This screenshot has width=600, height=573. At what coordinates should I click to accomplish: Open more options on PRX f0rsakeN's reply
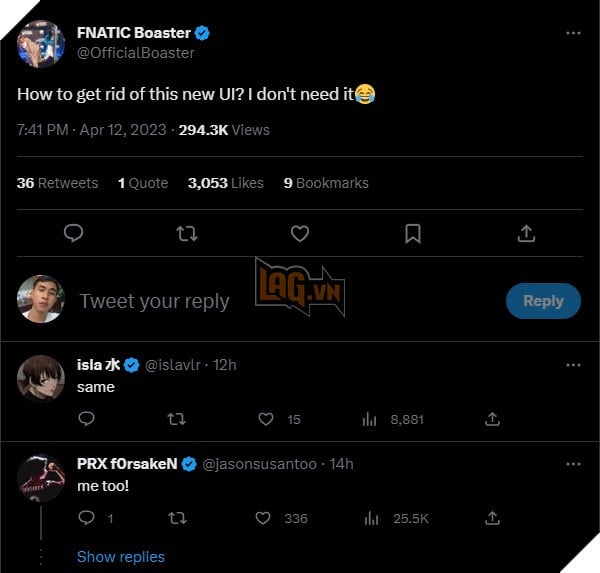pyautogui.click(x=573, y=464)
